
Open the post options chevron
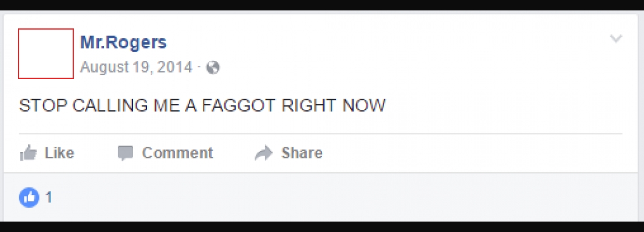tap(616, 39)
